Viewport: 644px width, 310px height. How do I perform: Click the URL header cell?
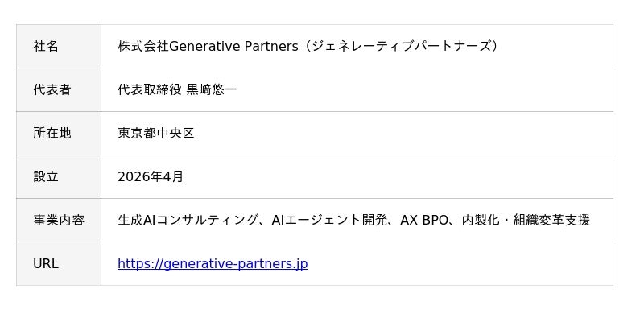tap(59, 264)
